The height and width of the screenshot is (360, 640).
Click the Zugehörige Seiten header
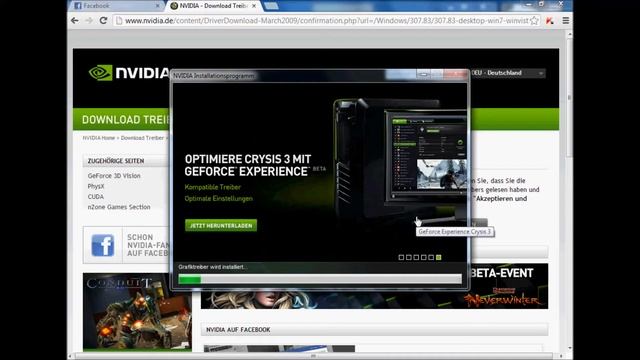(125, 161)
